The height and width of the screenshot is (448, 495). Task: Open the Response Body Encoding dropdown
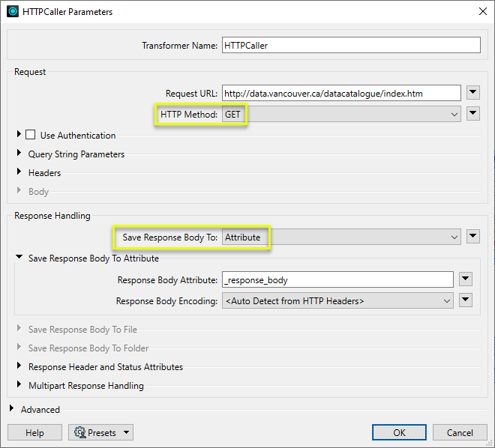(x=337, y=300)
